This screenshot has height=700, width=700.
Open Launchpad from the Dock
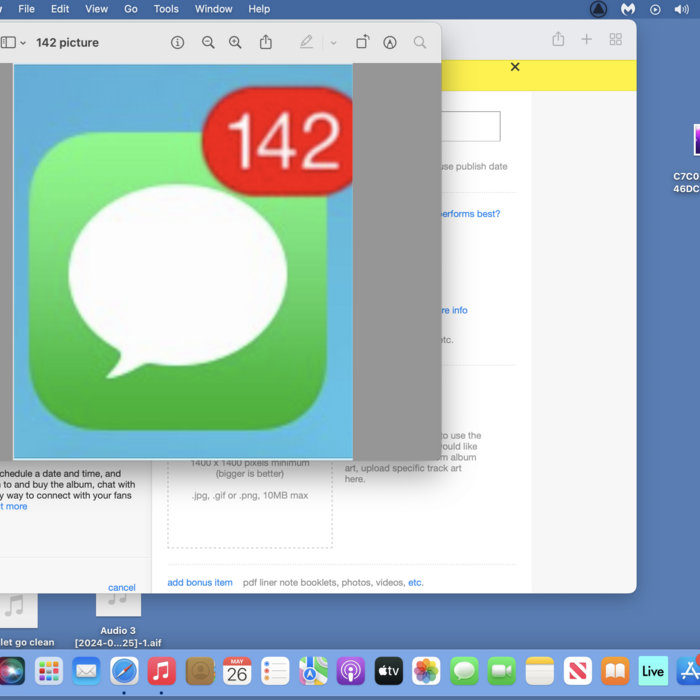(49, 671)
